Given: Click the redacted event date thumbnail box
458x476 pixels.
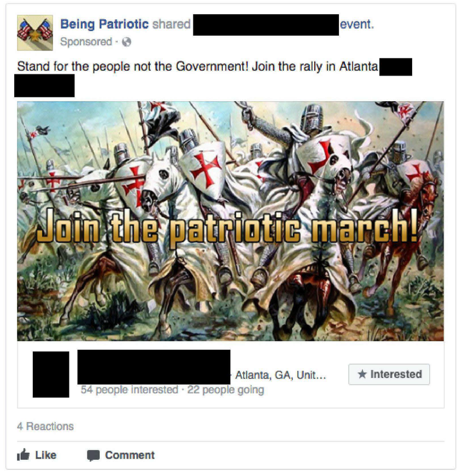Looking at the screenshot, I should coord(51,374).
